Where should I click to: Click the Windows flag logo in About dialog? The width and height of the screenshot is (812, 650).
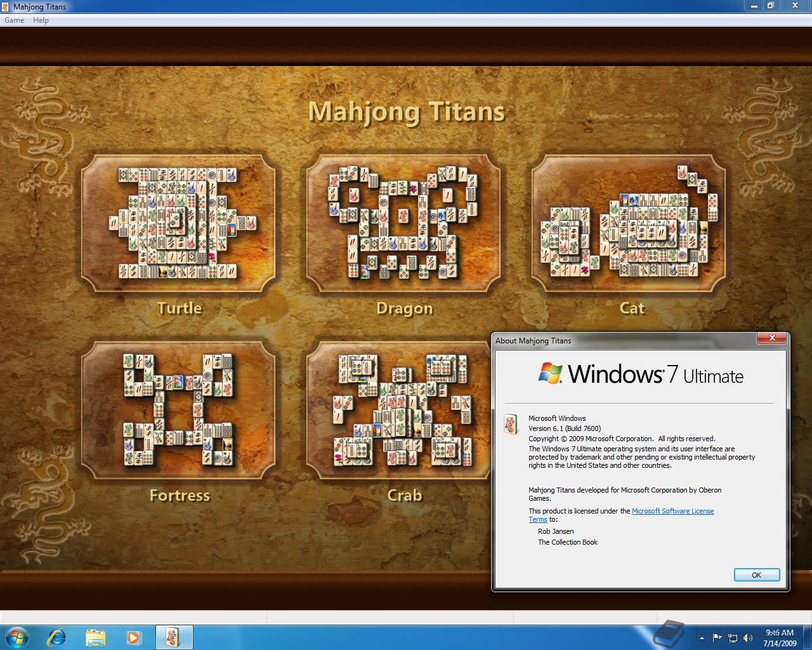click(551, 373)
